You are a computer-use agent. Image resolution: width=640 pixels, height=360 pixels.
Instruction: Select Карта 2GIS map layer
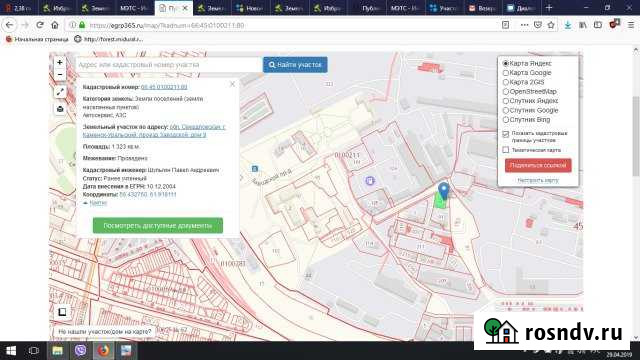coord(505,82)
